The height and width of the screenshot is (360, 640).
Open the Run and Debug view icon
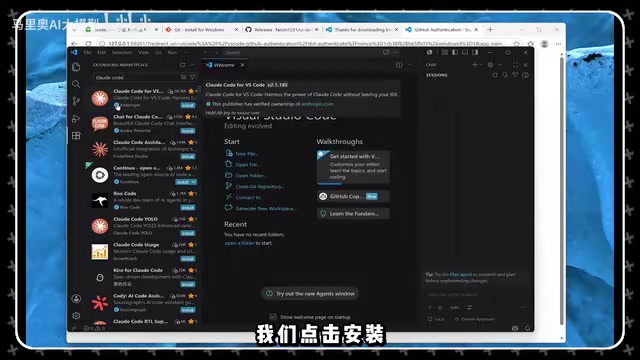click(x=76, y=118)
